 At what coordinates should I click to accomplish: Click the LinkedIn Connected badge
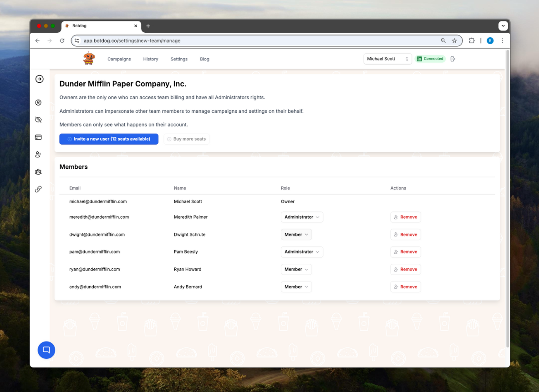[x=430, y=59]
